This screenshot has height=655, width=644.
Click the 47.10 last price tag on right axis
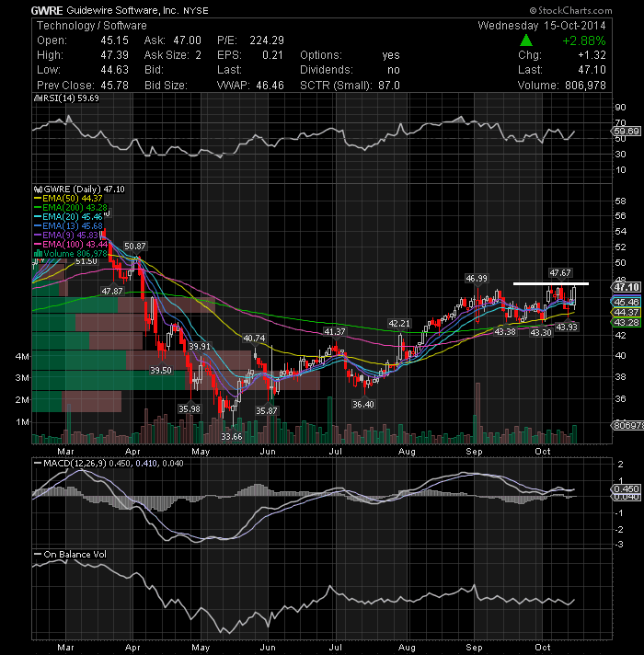(x=627, y=287)
